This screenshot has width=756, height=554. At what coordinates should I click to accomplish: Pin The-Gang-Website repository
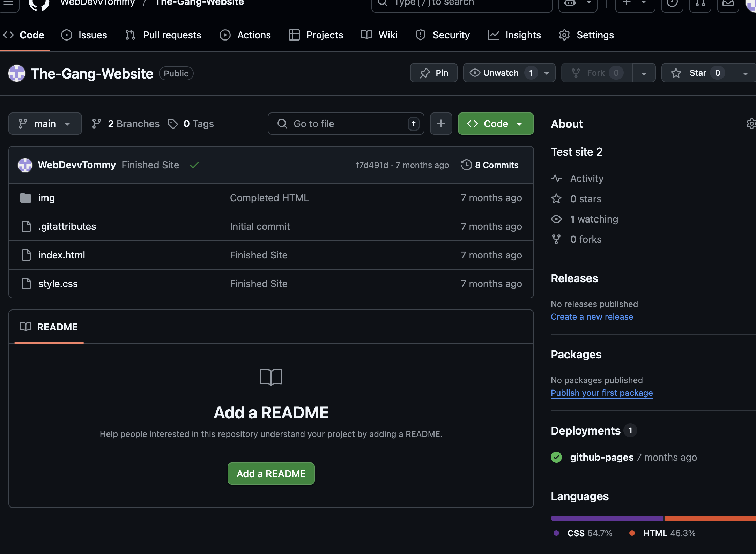[433, 73]
